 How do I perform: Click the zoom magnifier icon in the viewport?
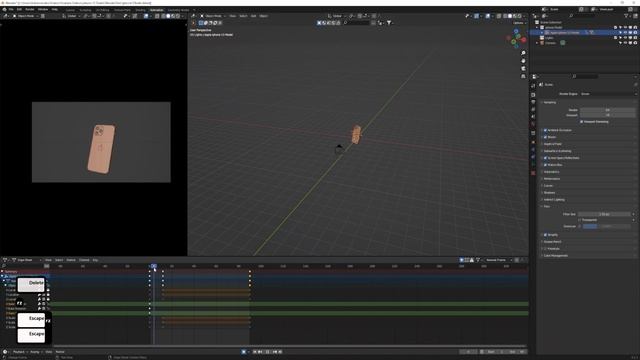tap(523, 53)
